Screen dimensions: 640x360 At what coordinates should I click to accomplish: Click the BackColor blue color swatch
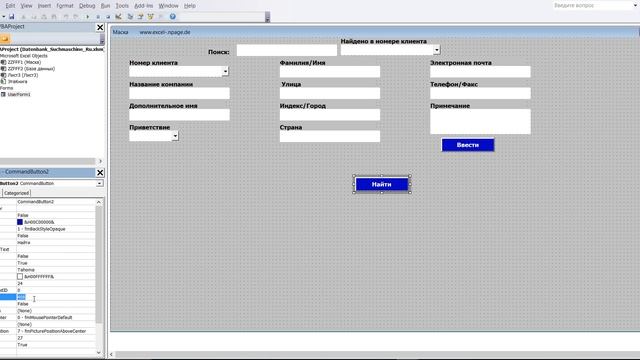20,222
